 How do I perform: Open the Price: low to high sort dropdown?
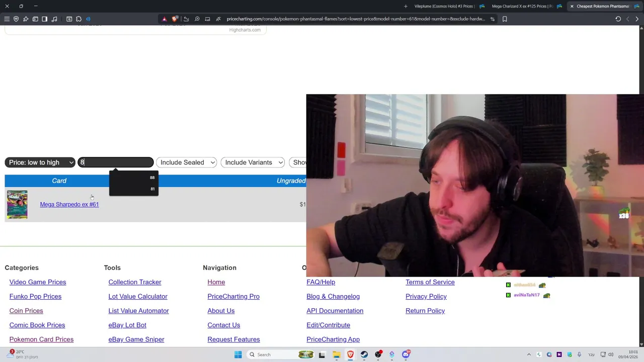pyautogui.click(x=40, y=162)
